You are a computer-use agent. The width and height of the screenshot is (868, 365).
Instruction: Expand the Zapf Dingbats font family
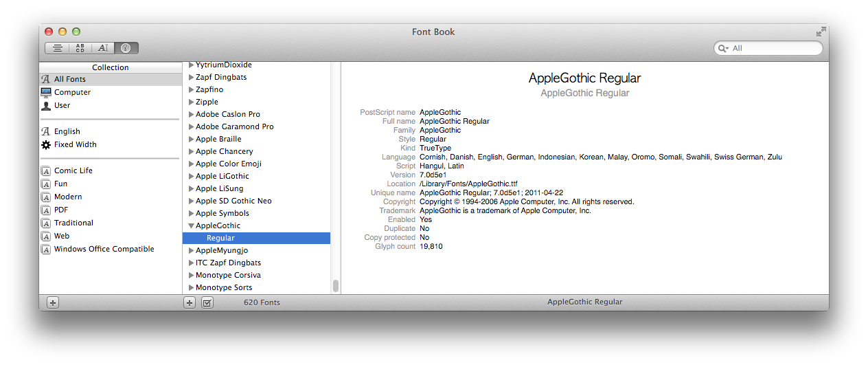coord(192,77)
